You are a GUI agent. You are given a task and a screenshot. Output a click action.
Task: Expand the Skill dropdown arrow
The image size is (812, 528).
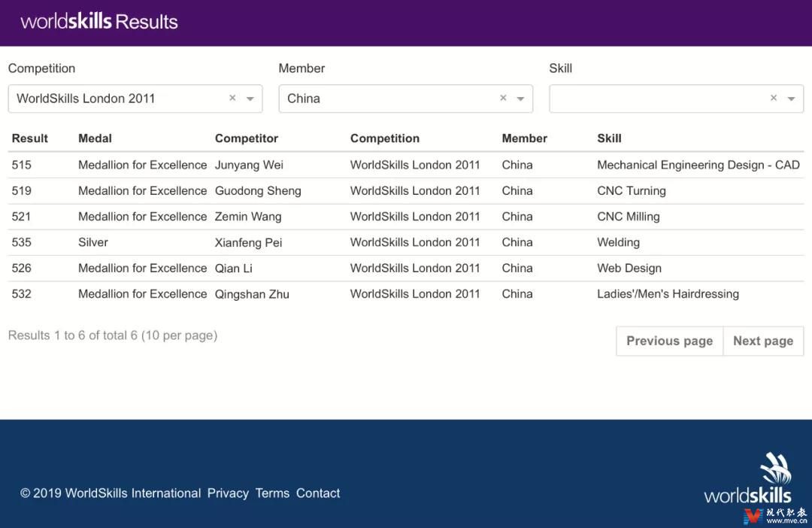(x=791, y=99)
